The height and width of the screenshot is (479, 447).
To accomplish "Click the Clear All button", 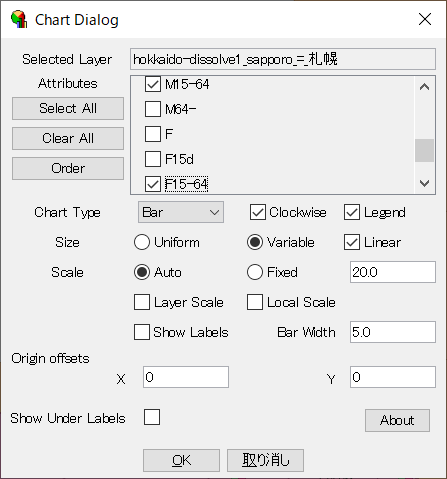I will click(x=68, y=138).
